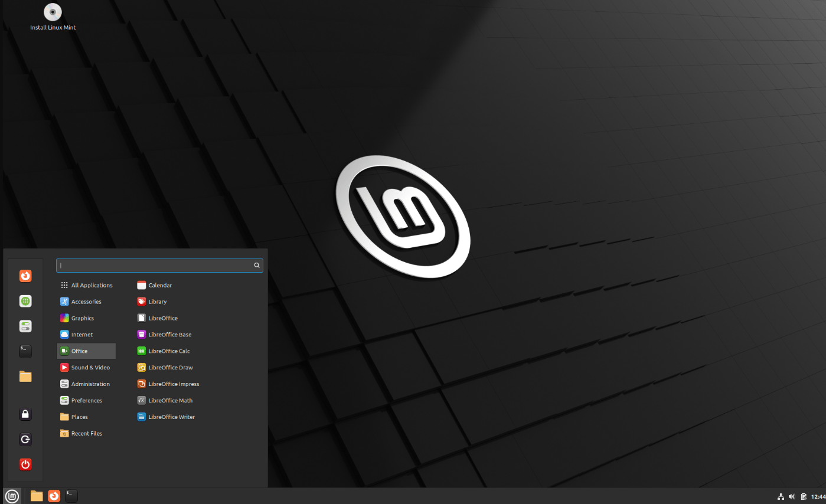Select the All Applications category
The image size is (826, 504).
tap(86, 285)
